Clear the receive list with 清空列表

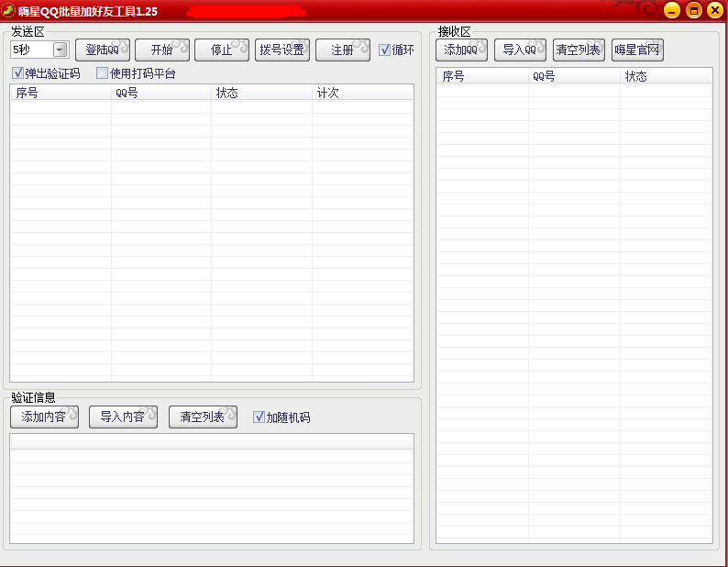click(579, 50)
